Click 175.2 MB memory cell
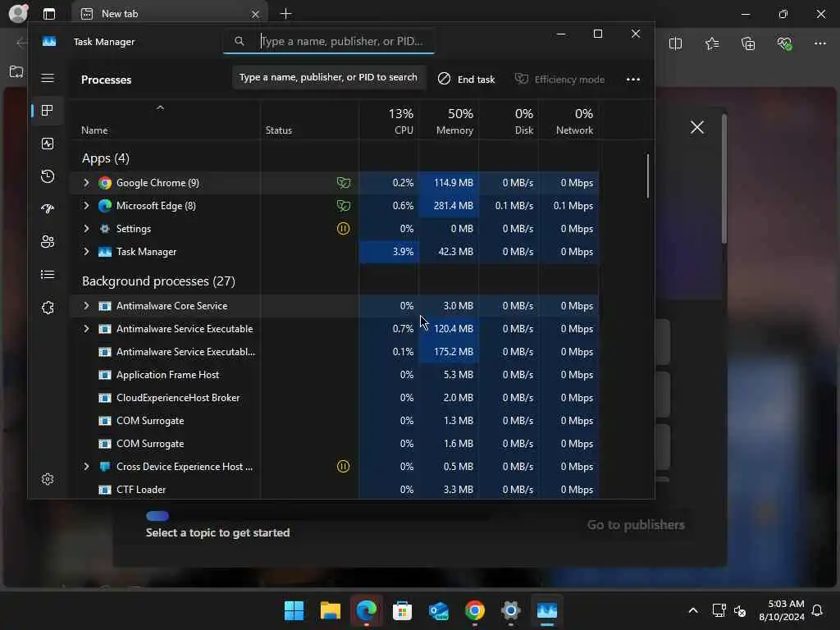The height and width of the screenshot is (630, 840). [x=449, y=352]
